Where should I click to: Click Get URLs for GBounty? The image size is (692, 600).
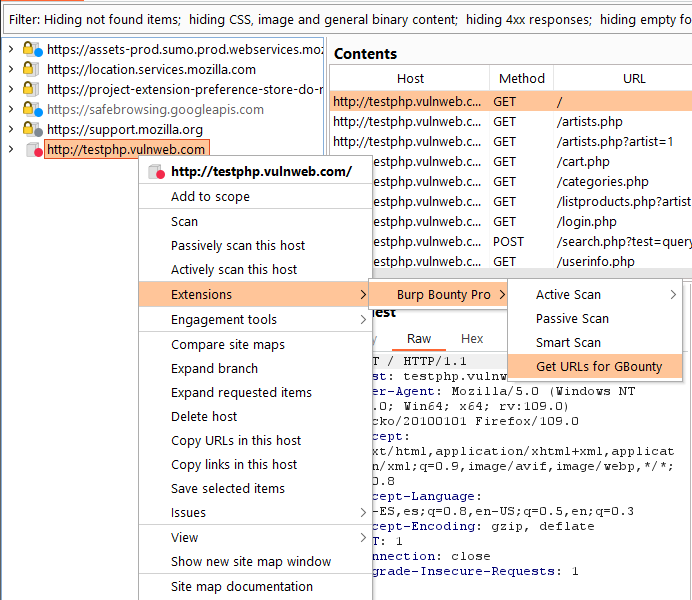click(x=595, y=367)
